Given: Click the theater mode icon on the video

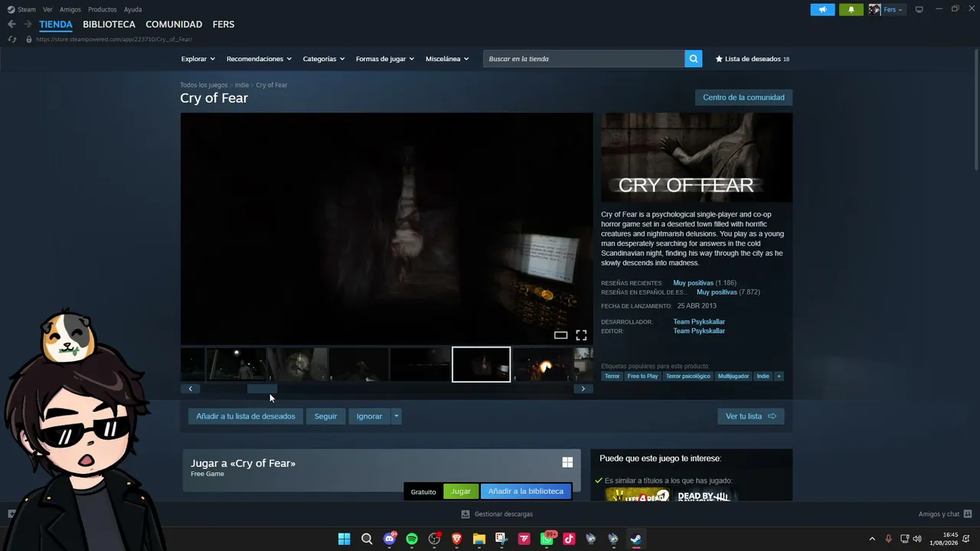Looking at the screenshot, I should coord(560,335).
